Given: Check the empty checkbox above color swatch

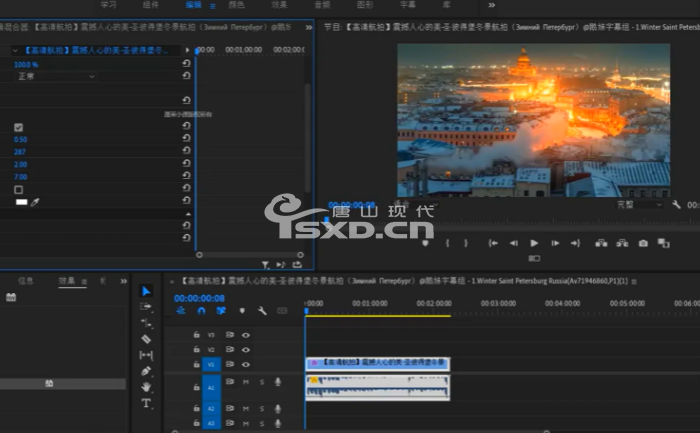Looking at the screenshot, I should click(18, 190).
